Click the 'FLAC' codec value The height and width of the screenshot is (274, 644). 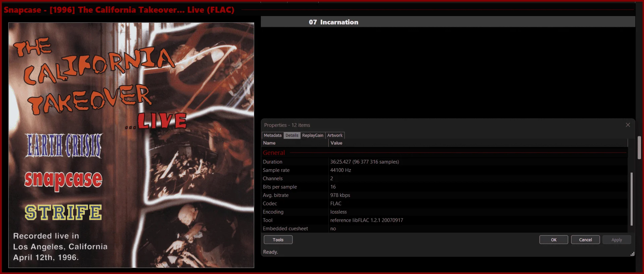click(336, 204)
